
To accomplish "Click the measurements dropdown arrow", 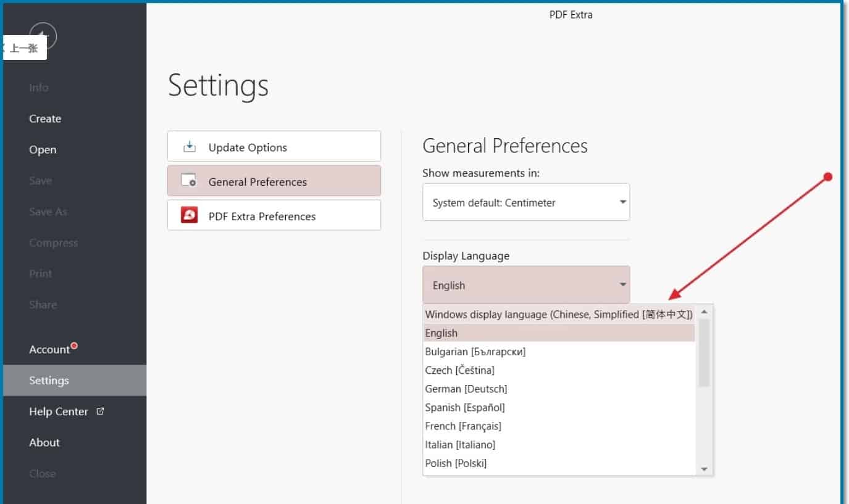I will click(623, 202).
